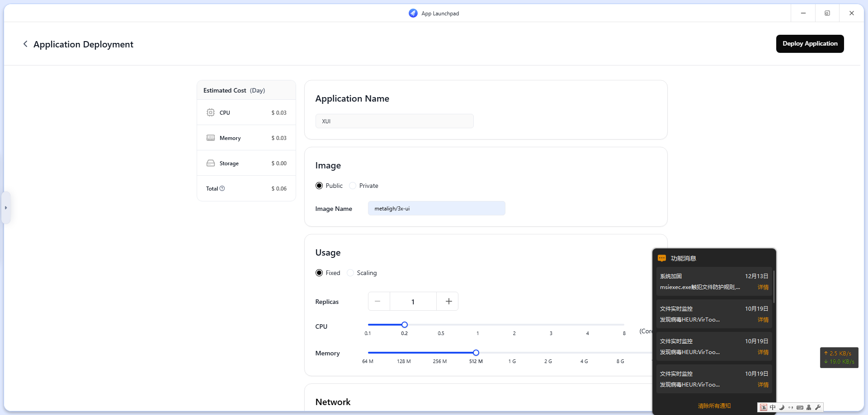Decrease replicas with the minus button
Image resolution: width=868 pixels, height=415 pixels.
[379, 301]
